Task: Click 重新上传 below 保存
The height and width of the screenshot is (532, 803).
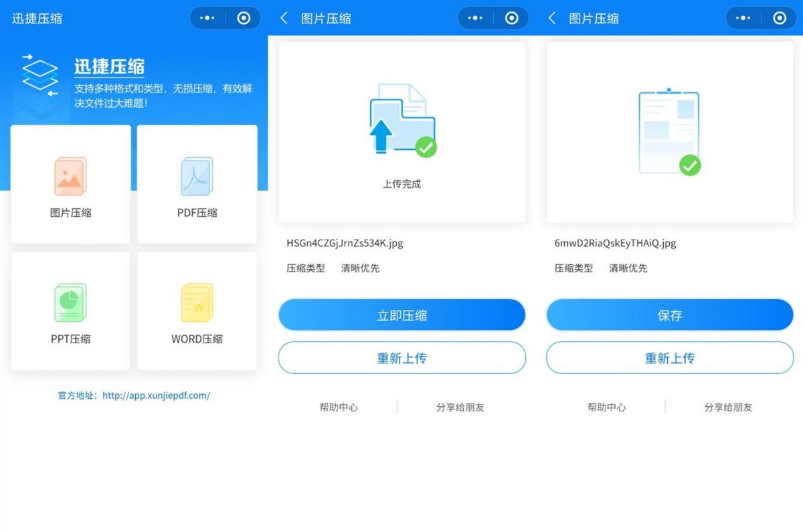Action: (669, 357)
